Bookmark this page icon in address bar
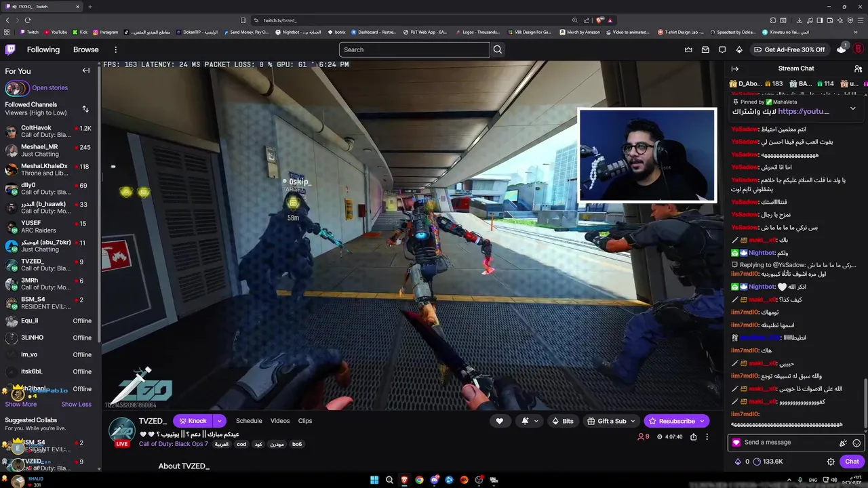The image size is (868, 488). coord(243,20)
